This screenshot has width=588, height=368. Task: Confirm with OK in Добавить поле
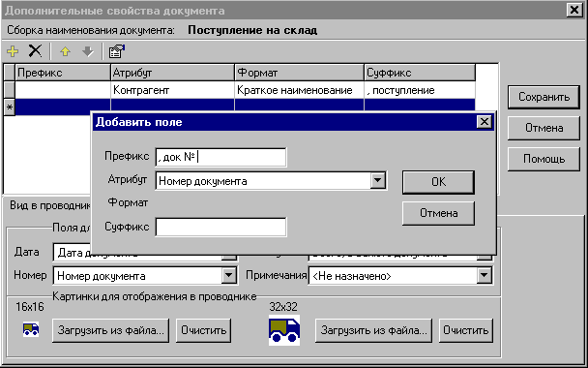coord(438,182)
